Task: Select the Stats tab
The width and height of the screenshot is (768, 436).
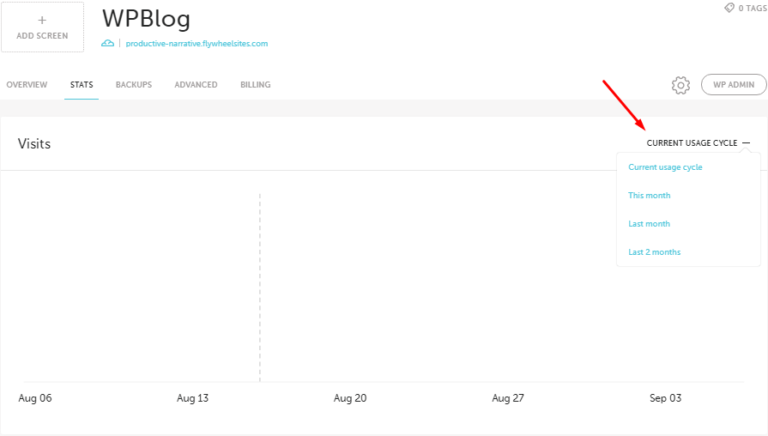Action: point(81,85)
